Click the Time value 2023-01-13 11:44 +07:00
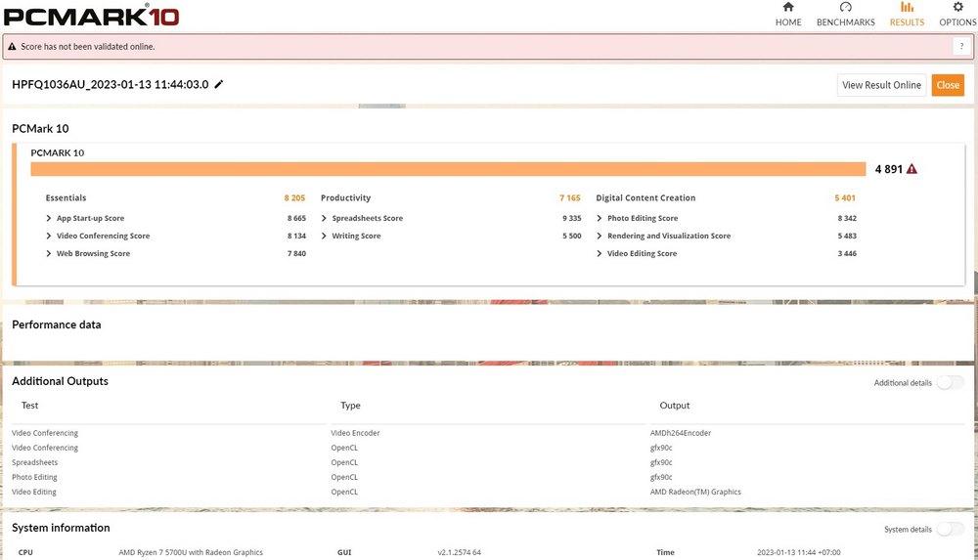Image resolution: width=978 pixels, height=560 pixels. click(798, 552)
